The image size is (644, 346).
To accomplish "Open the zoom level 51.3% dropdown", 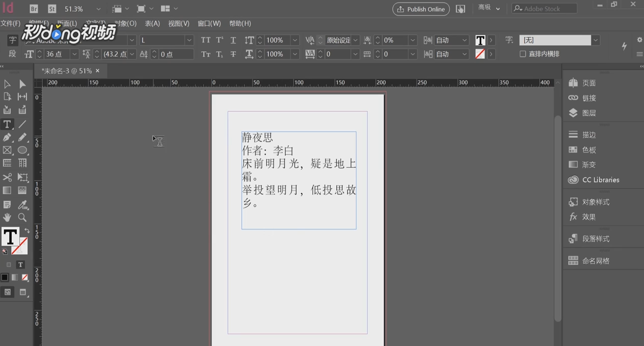I will click(99, 9).
